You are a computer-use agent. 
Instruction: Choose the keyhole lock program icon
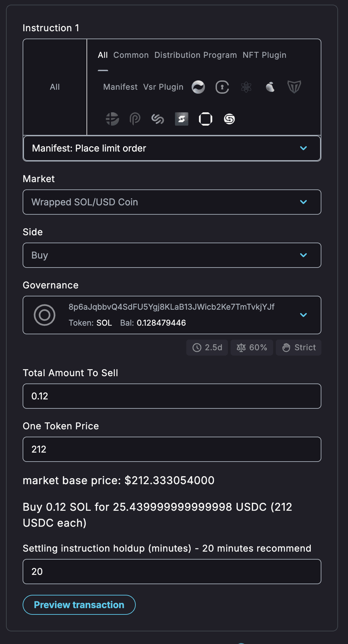point(222,87)
